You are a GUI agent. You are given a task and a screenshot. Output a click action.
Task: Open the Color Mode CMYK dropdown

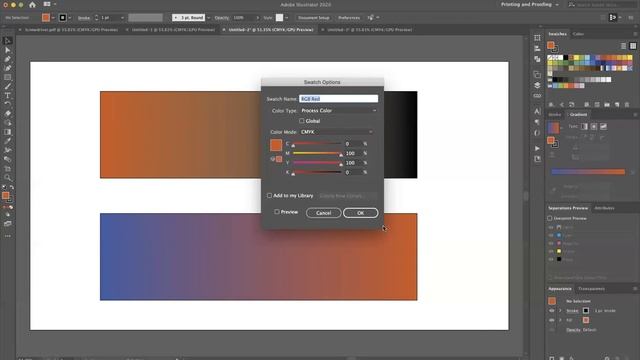point(336,132)
